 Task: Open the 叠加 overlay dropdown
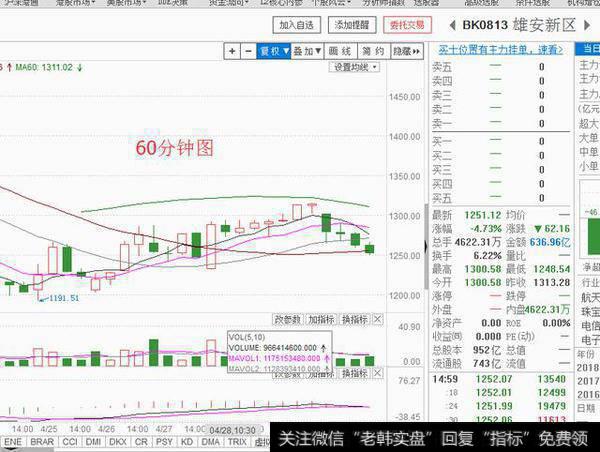pos(307,51)
